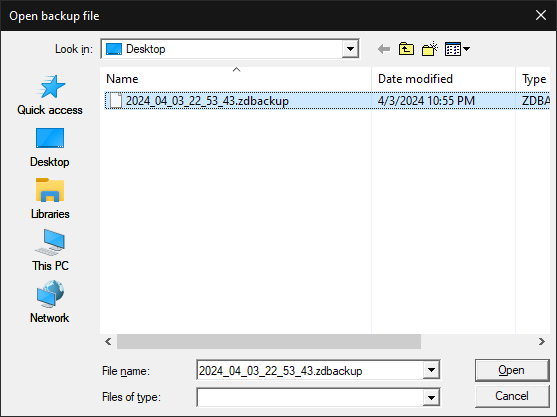
Task: Open Quick access in the places bar
Action: pyautogui.click(x=50, y=95)
